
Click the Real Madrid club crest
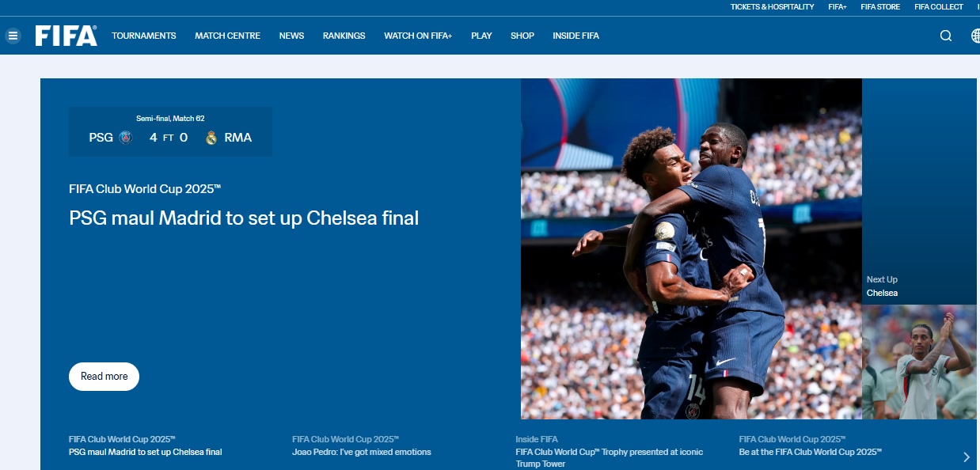click(x=211, y=138)
